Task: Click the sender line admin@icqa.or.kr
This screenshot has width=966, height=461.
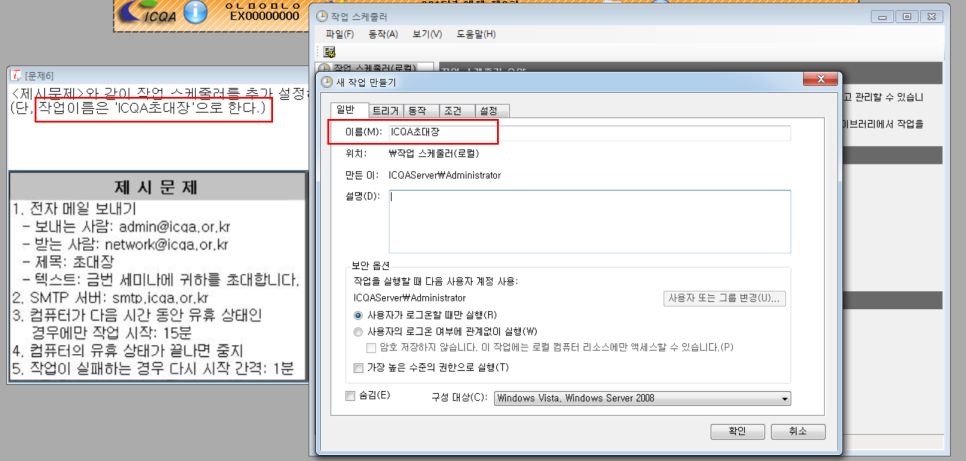Action: point(126,226)
